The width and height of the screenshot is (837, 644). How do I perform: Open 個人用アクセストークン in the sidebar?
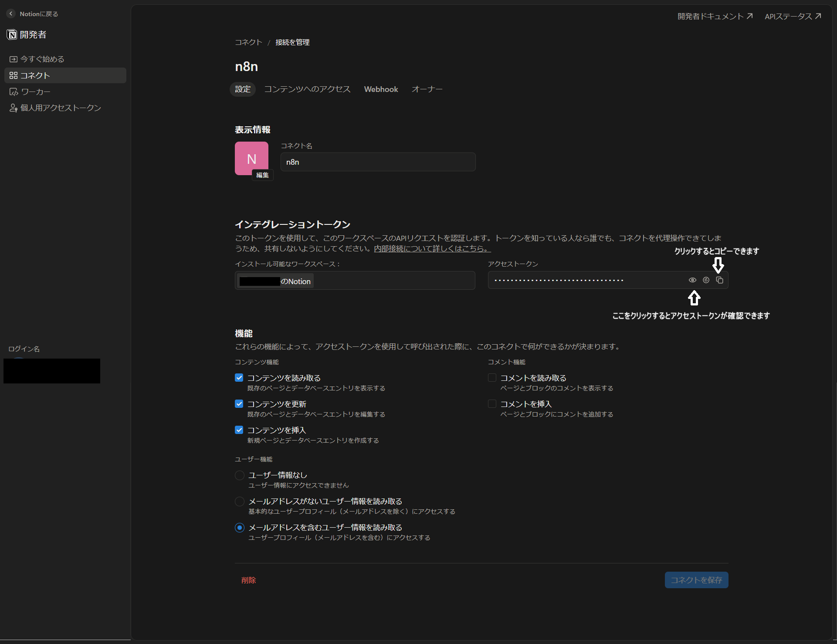click(65, 108)
